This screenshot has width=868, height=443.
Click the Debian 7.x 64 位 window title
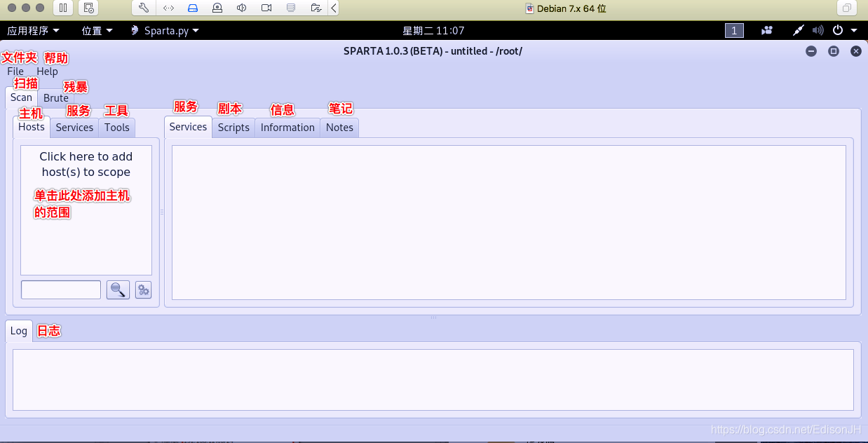tap(565, 8)
